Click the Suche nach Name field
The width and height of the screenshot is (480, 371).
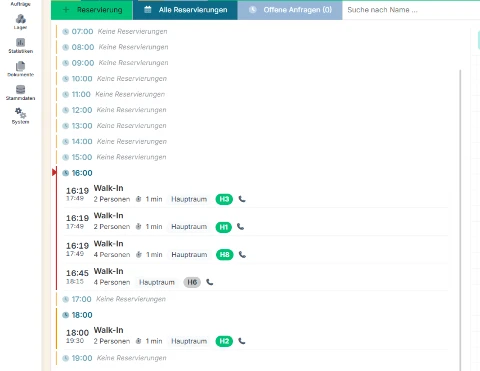tap(411, 10)
